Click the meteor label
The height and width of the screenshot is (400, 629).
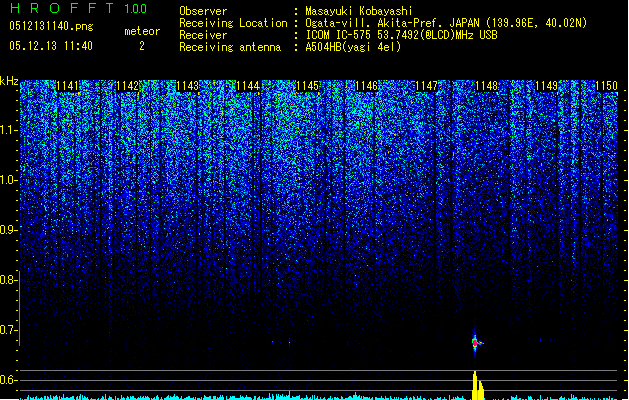click(142, 31)
